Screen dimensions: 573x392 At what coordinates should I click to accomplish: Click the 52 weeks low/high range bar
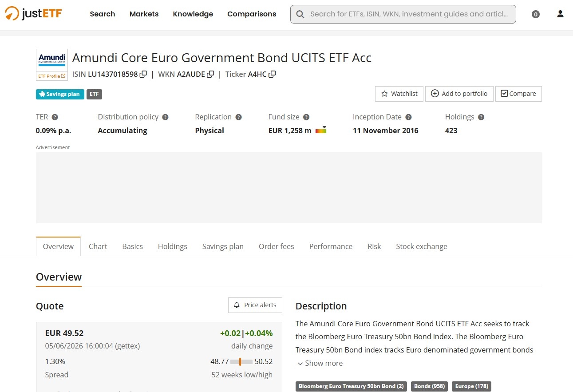tap(241, 361)
